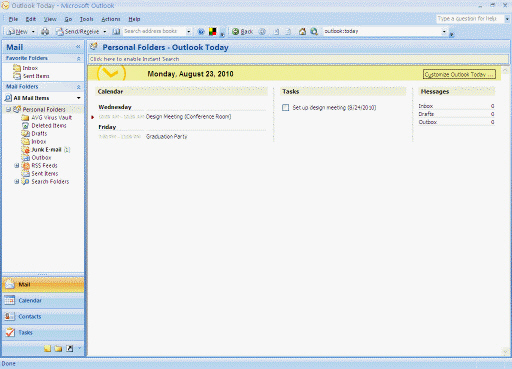Switch to the Calendar navigation button
The width and height of the screenshot is (512, 369).
pos(43,300)
